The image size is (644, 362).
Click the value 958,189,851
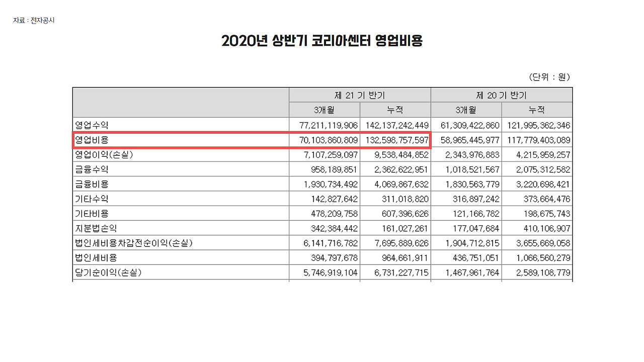coord(334,169)
